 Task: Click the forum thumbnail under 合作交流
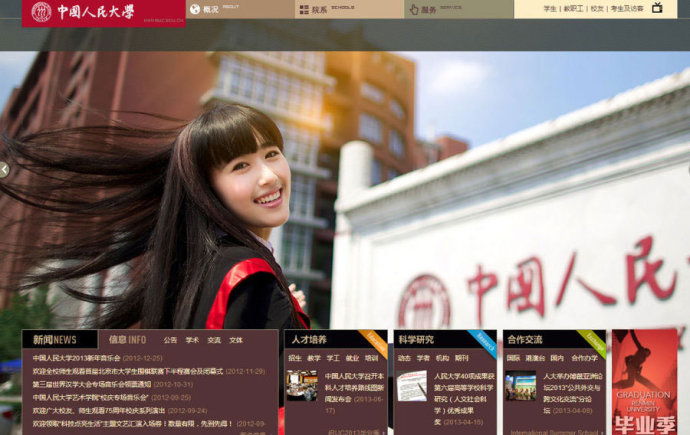point(521,385)
